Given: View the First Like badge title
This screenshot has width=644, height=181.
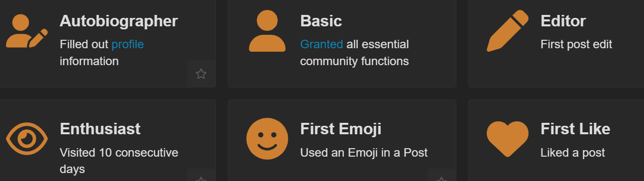Looking at the screenshot, I should [x=575, y=129].
